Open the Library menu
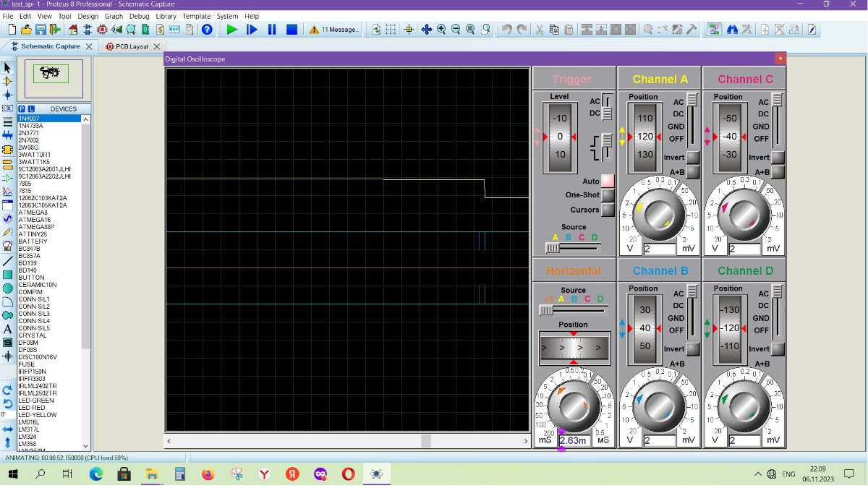Screen dimensions: 868x488 (166, 16)
